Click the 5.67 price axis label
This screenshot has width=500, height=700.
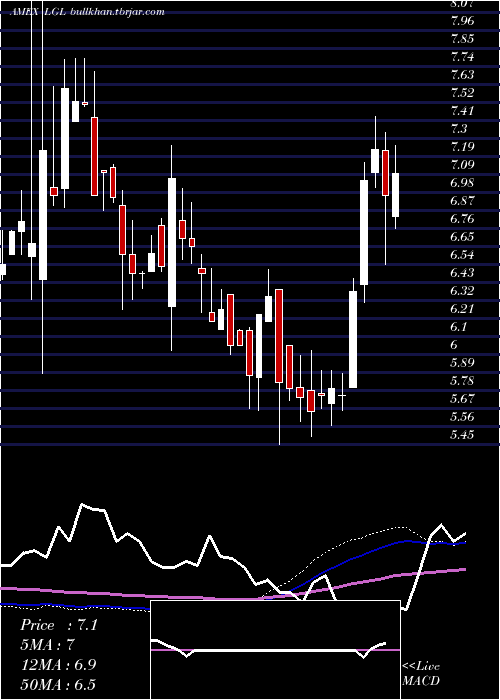click(x=462, y=399)
